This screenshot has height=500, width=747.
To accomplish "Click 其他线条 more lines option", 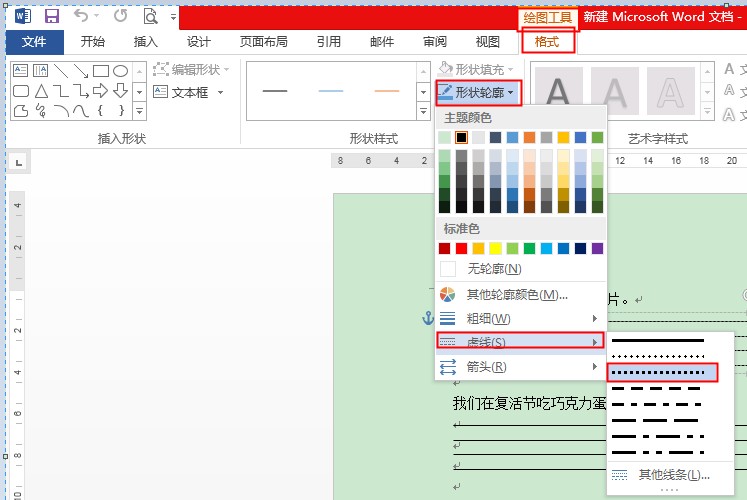I will tap(673, 474).
